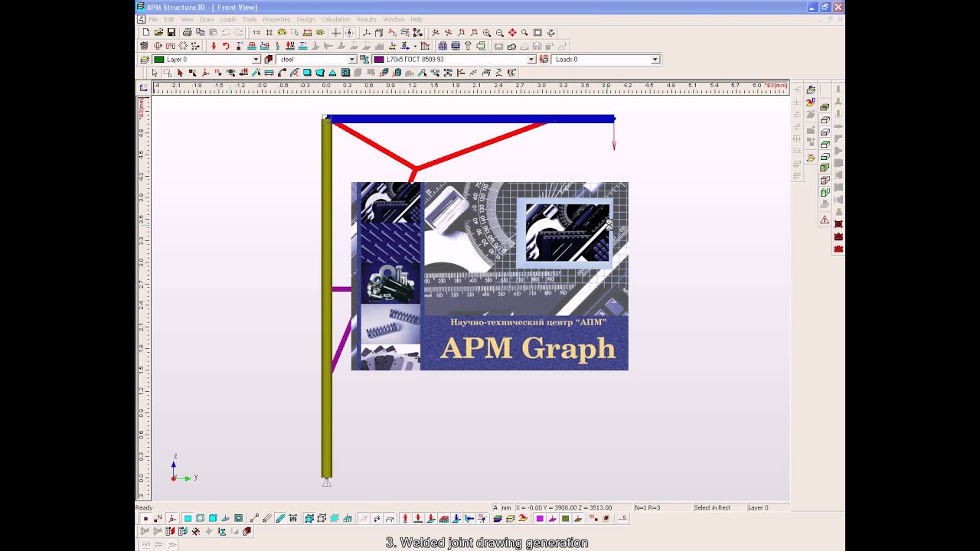Viewport: 980px width, 551px height.
Task: Toggle the green diagonal rod display icon
Action: pos(281,518)
